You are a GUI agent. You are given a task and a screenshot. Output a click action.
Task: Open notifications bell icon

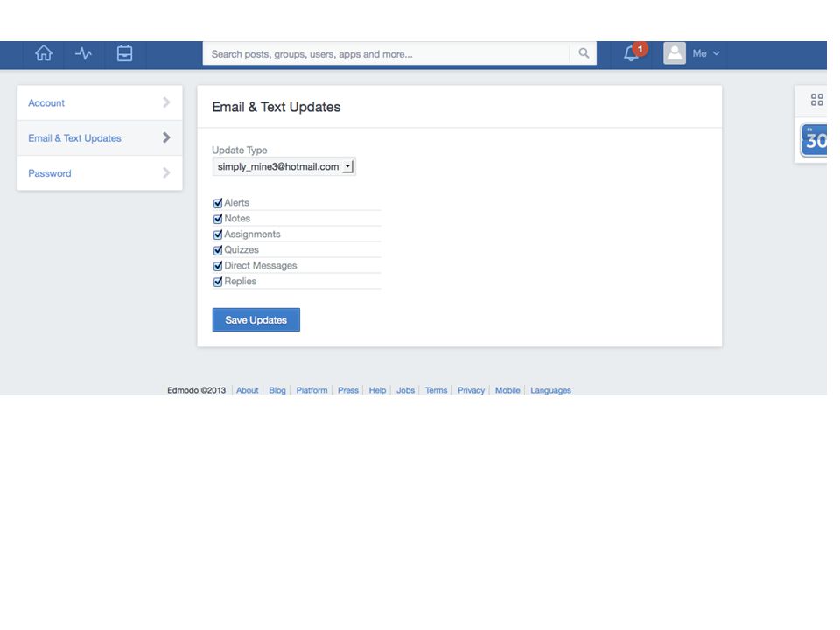tap(631, 54)
